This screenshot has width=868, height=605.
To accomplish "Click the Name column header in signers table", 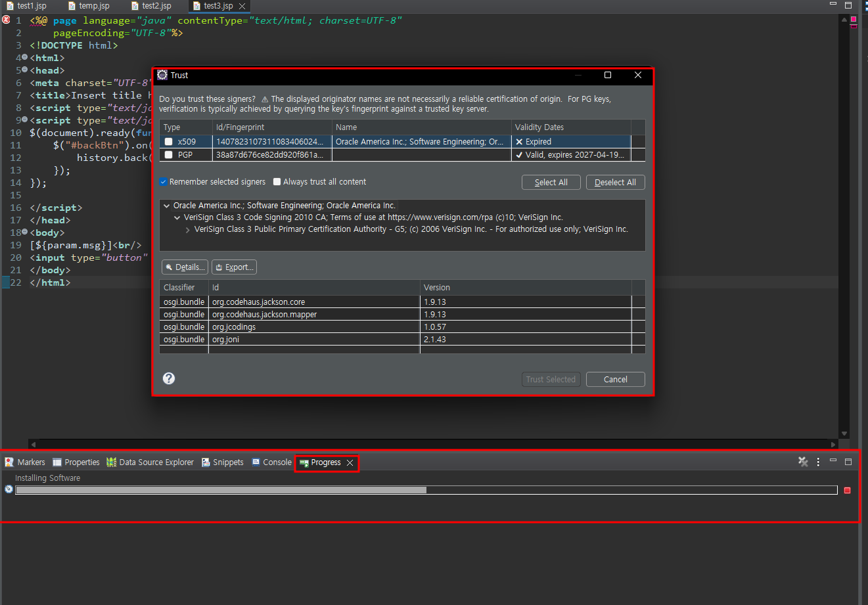I will point(422,127).
